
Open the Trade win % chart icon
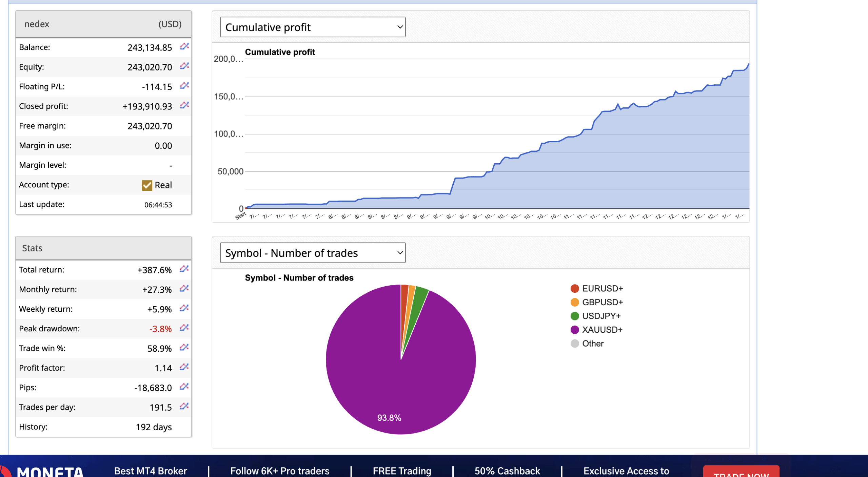(x=183, y=348)
